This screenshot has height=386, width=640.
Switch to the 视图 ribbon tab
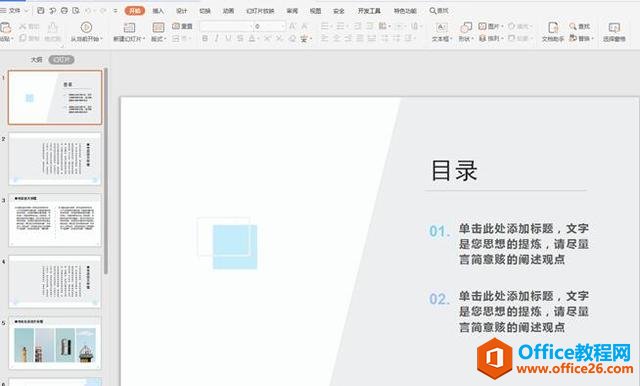(x=316, y=11)
